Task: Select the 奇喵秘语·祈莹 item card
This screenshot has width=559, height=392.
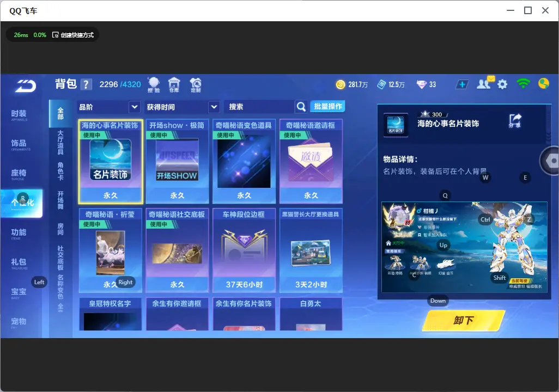Action: (x=111, y=250)
